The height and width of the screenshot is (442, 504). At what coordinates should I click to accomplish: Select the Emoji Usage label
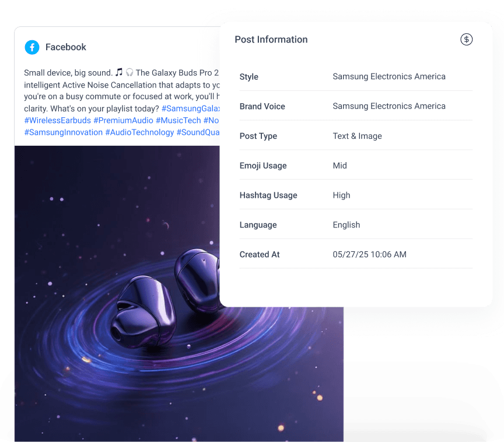(x=263, y=166)
